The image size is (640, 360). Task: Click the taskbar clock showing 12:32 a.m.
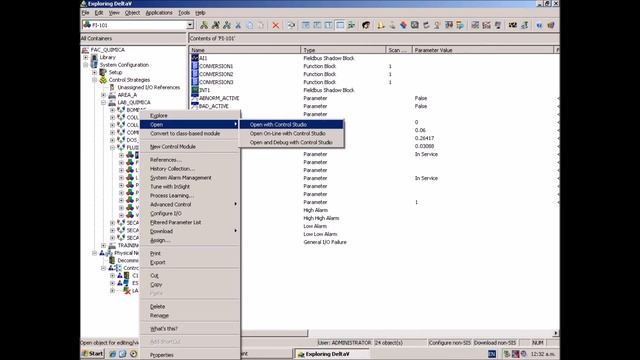click(543, 354)
